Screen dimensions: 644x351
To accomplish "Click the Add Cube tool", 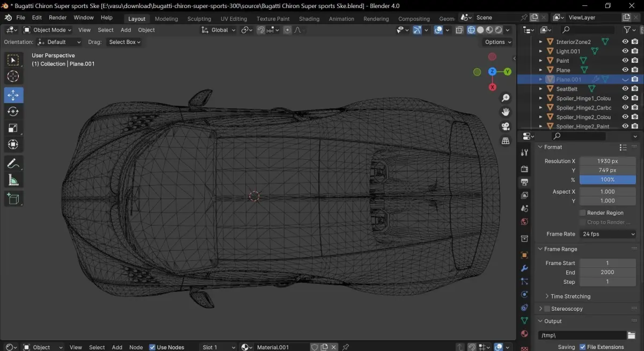I will [13, 199].
